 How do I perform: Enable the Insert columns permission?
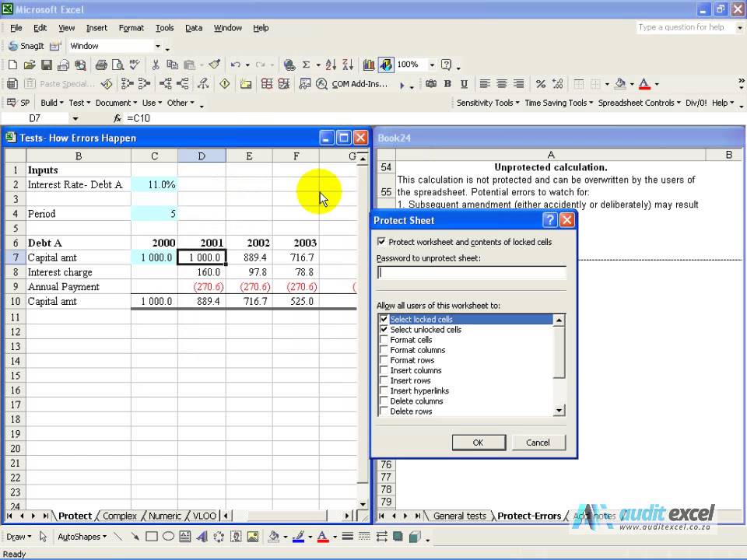click(x=384, y=370)
